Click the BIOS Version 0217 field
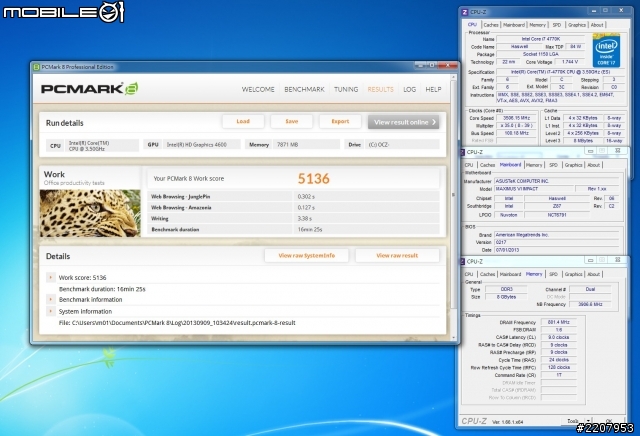Viewport: 640px width, 436px height. tap(557, 242)
